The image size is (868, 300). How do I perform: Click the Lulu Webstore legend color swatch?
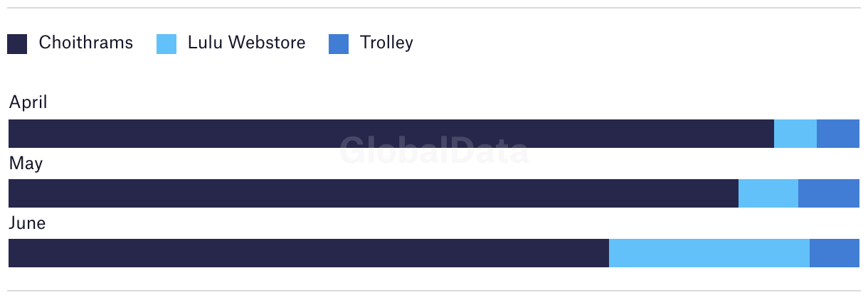point(166,44)
